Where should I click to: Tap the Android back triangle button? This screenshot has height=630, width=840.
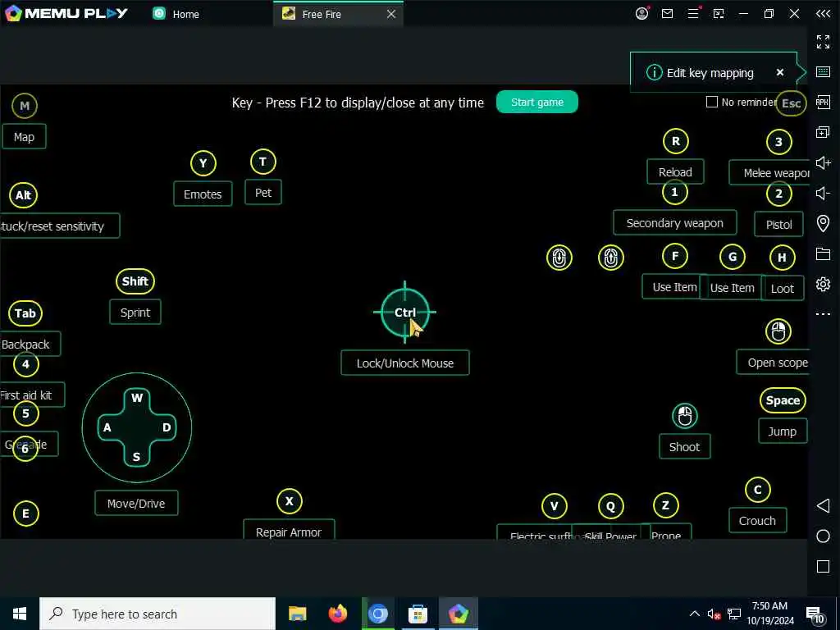coord(824,505)
